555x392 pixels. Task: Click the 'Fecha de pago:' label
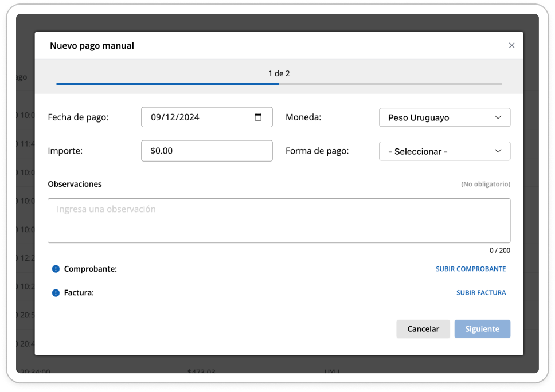click(78, 117)
